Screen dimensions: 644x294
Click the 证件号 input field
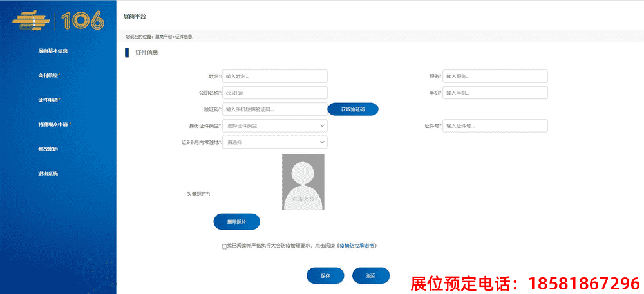point(495,125)
